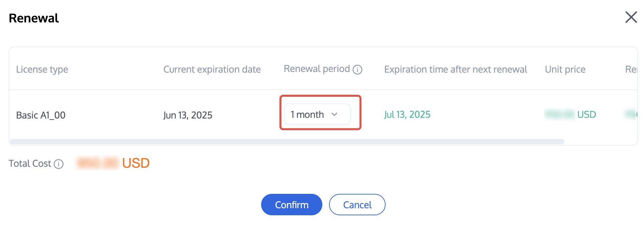Image resolution: width=644 pixels, height=227 pixels.
Task: Select the Basic A1_00 license cell
Action: click(x=41, y=115)
